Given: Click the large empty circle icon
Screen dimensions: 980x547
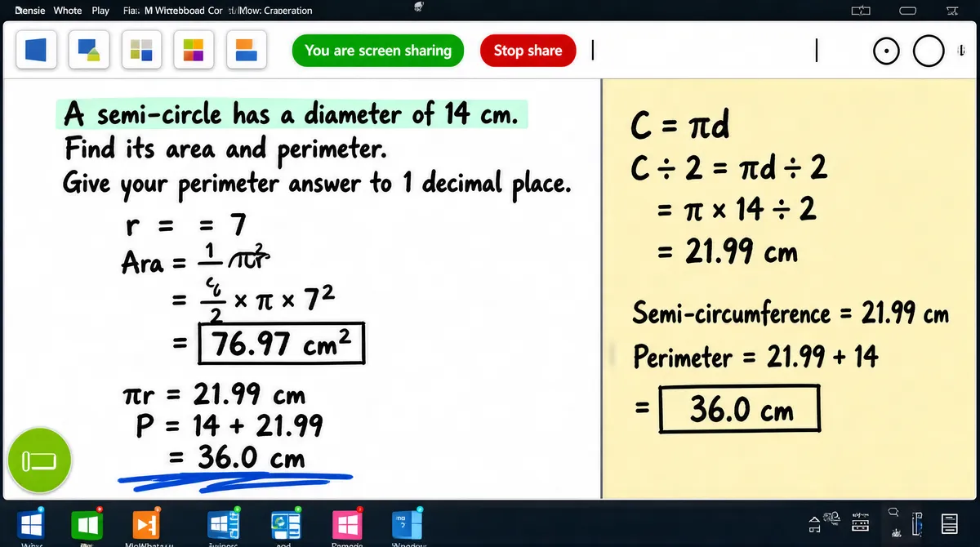Looking at the screenshot, I should [x=928, y=51].
